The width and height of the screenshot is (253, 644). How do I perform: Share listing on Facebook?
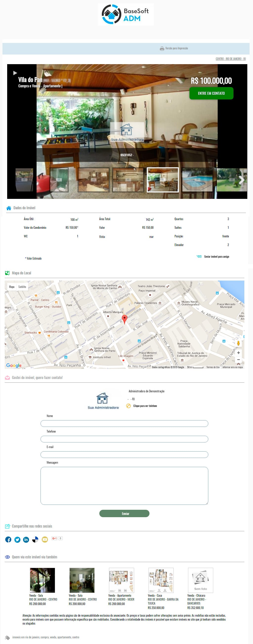coord(8,539)
